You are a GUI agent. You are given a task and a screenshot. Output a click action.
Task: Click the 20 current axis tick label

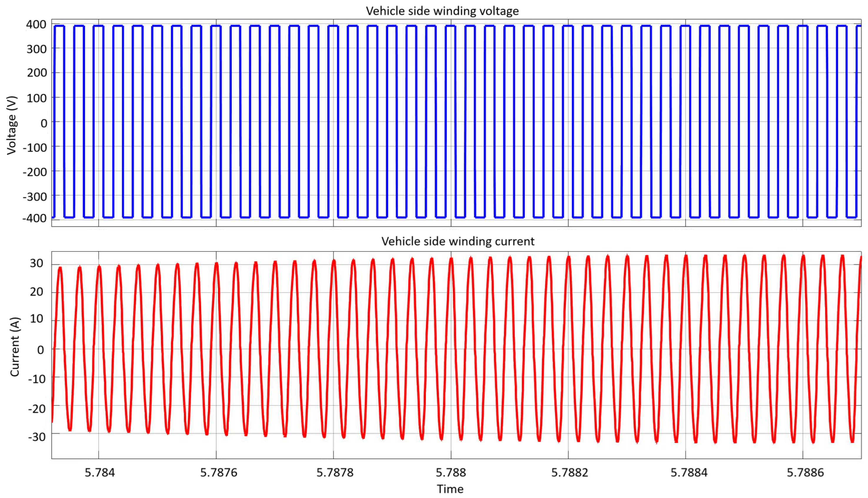36,292
